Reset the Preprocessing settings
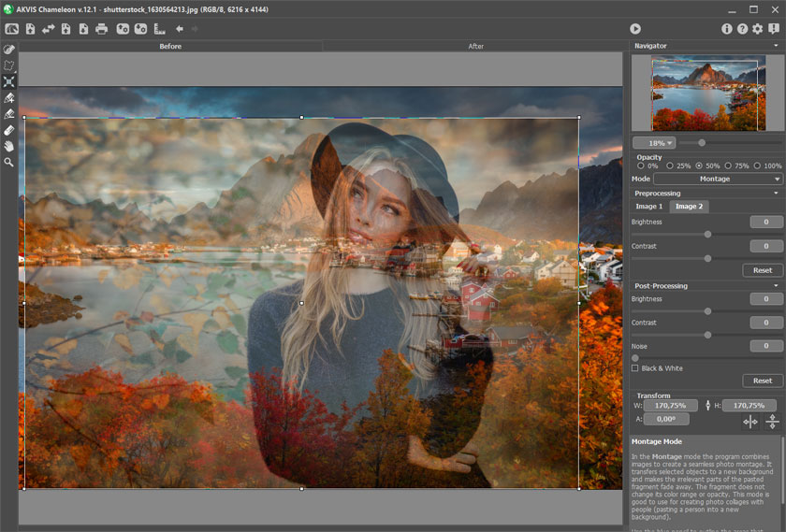This screenshot has width=786, height=532. pos(763,270)
